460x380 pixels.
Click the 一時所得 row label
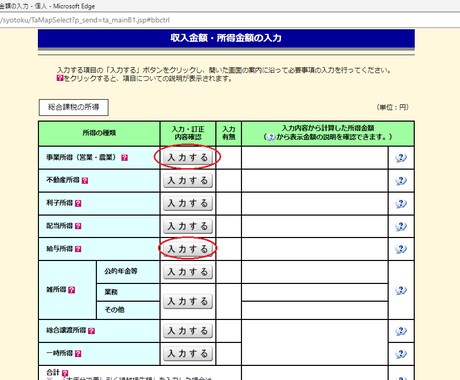(x=59, y=353)
